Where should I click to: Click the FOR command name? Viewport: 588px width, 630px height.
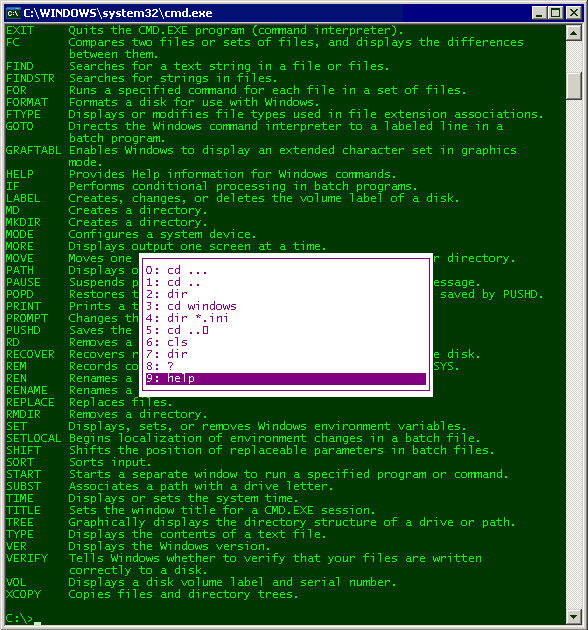coord(16,90)
